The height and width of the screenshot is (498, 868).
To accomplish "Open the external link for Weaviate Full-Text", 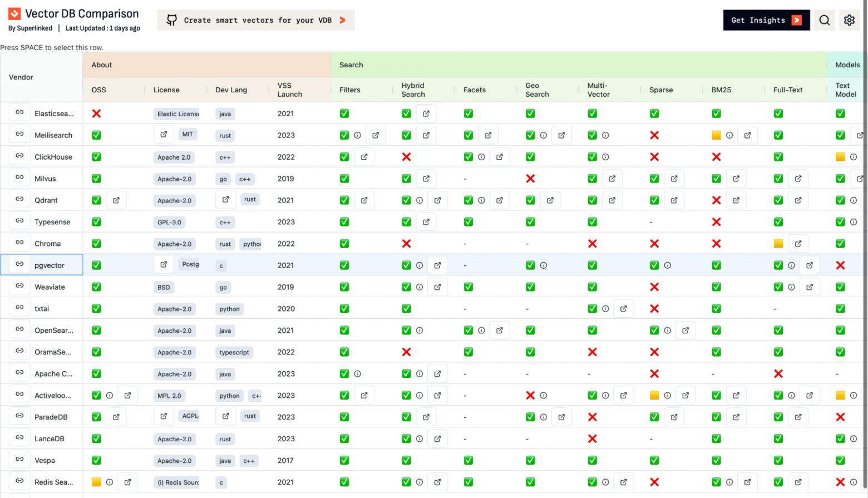I will point(810,287).
